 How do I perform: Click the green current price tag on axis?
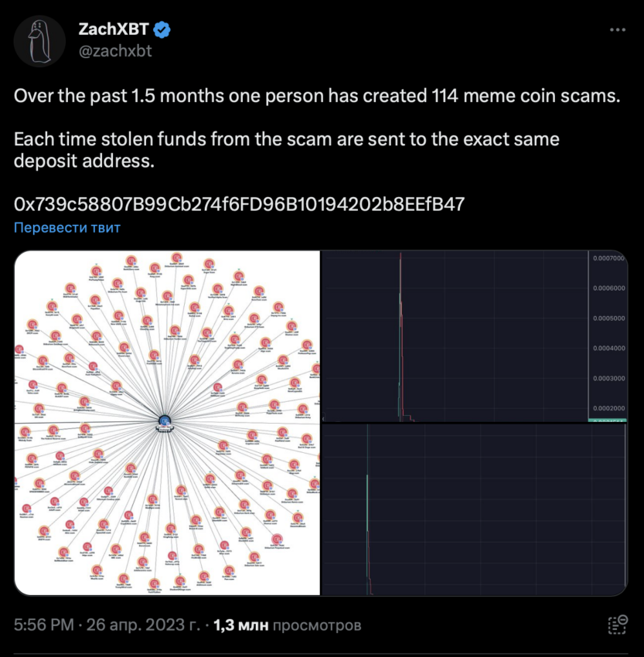607,420
